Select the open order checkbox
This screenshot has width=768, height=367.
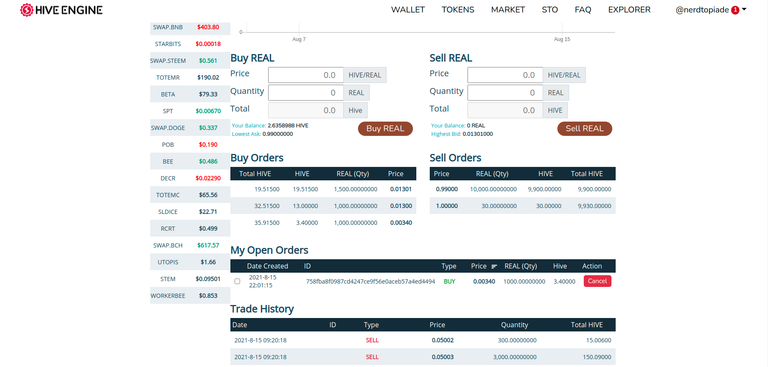coord(237,281)
